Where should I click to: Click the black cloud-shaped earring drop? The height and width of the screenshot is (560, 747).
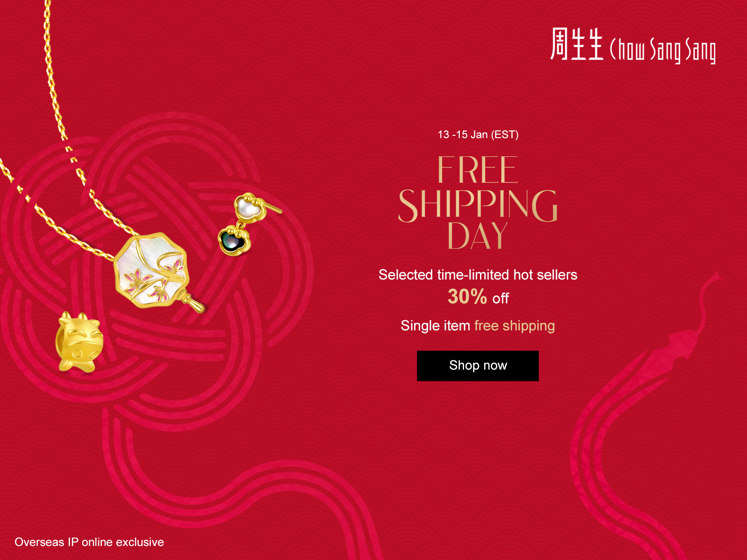click(234, 239)
